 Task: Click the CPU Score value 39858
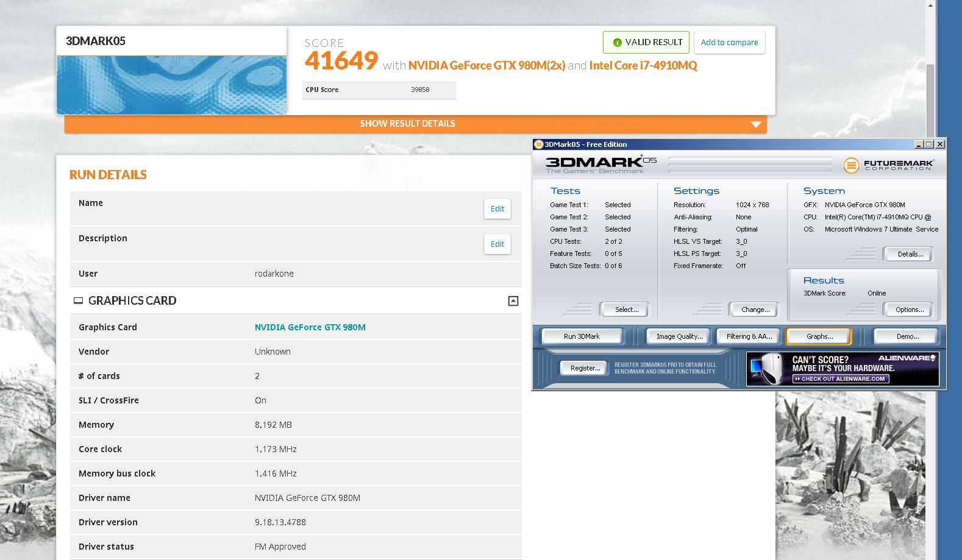[x=420, y=90]
